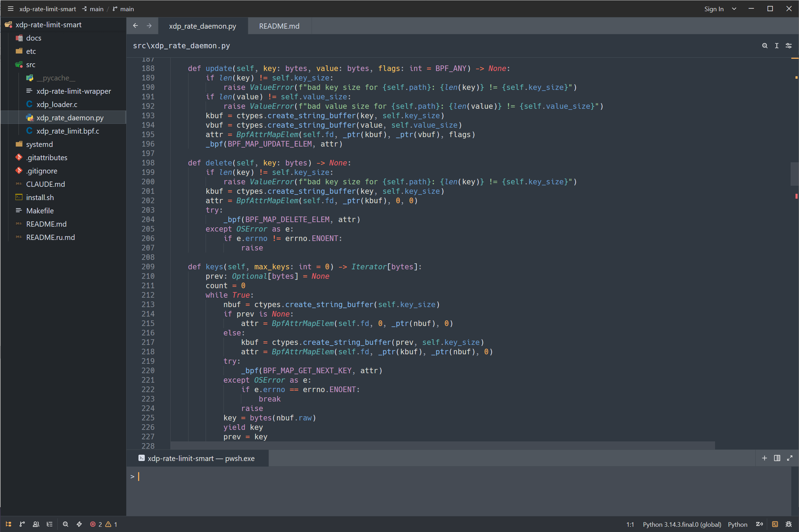Collapse the xdp-rate-limit-smart root folder
Viewport: 799px width, 532px height.
click(x=63, y=24)
